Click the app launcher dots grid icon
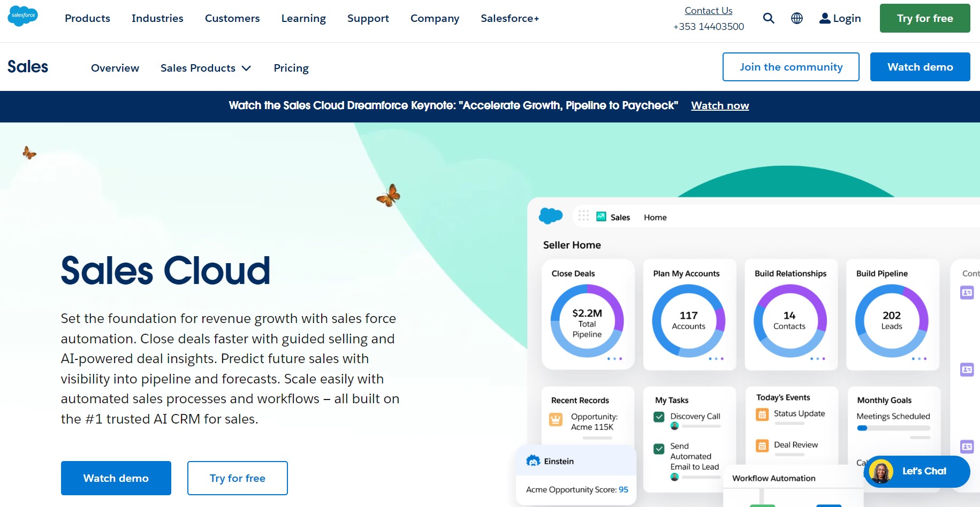Screen dimensions: 980x507 coord(583,216)
